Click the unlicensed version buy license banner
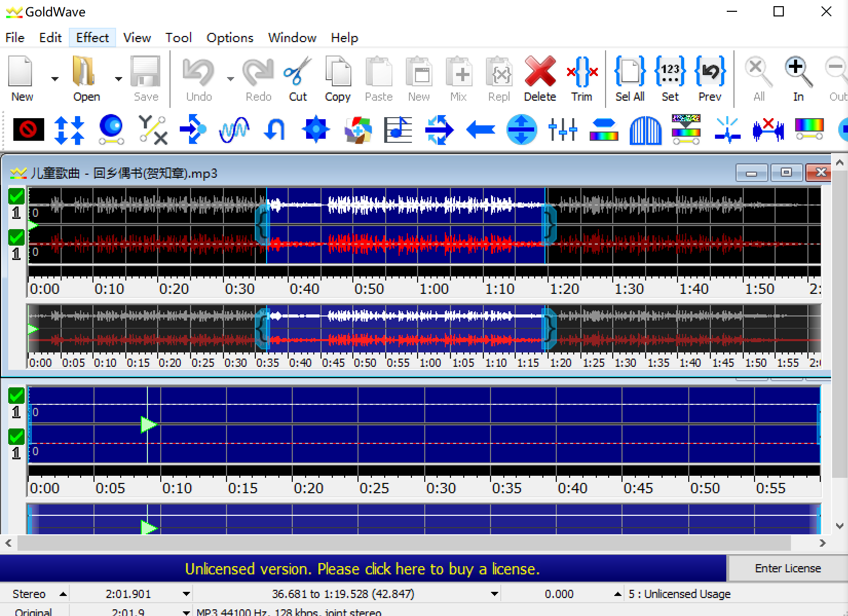Image resolution: width=848 pixels, height=616 pixels. click(362, 569)
